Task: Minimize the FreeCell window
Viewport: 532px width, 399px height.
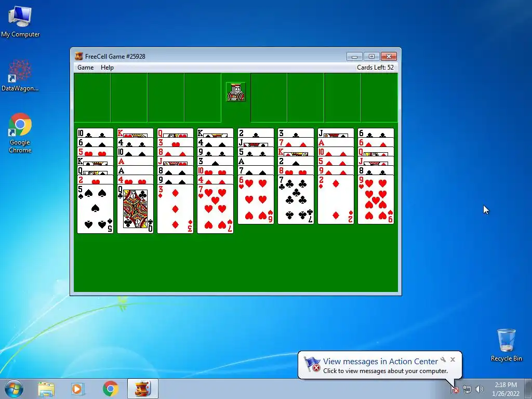Action: point(354,56)
